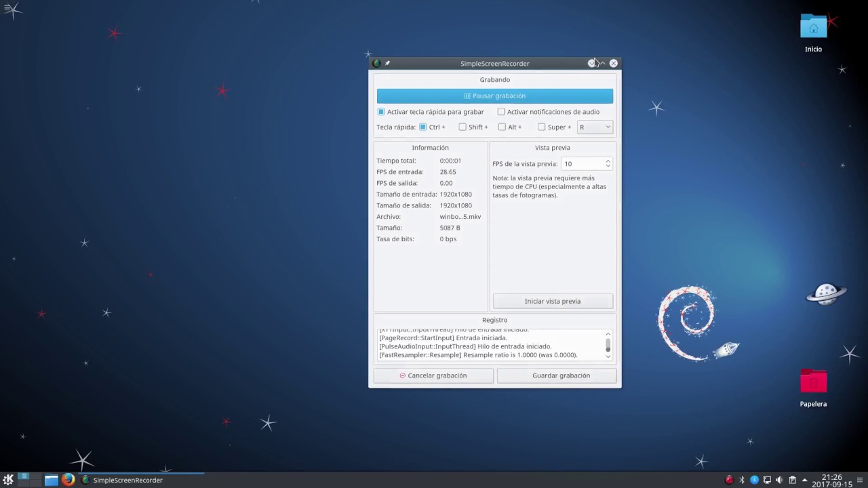This screenshot has width=868, height=488.
Task: Click the file name winbo...5.mkv
Action: pyautogui.click(x=460, y=217)
